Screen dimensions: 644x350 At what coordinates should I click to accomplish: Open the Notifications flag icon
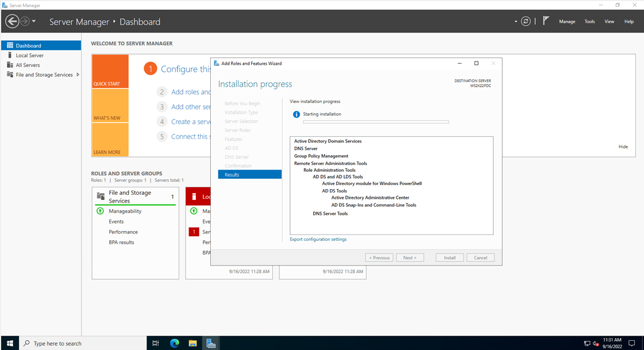pyautogui.click(x=546, y=21)
